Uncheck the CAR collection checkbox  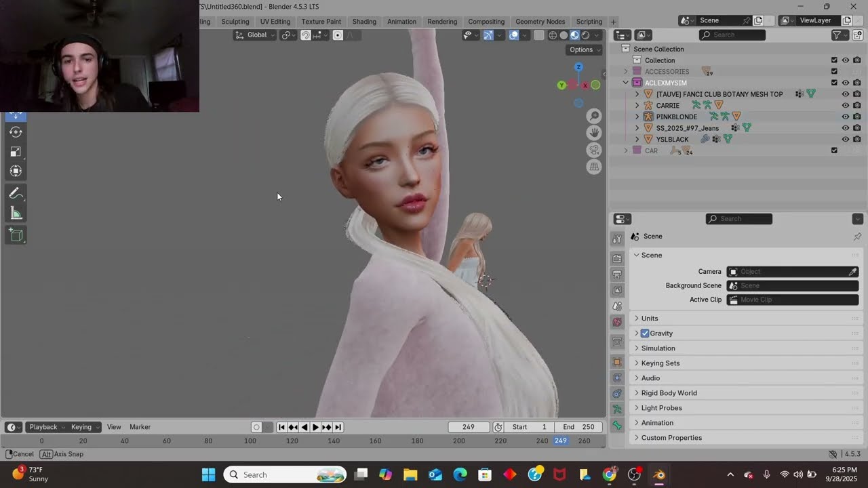(834, 150)
